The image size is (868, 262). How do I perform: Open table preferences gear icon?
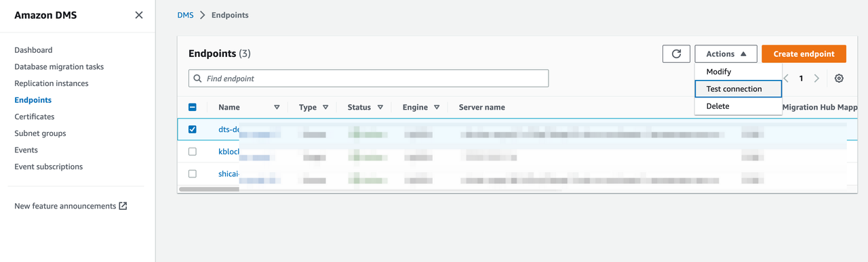839,79
